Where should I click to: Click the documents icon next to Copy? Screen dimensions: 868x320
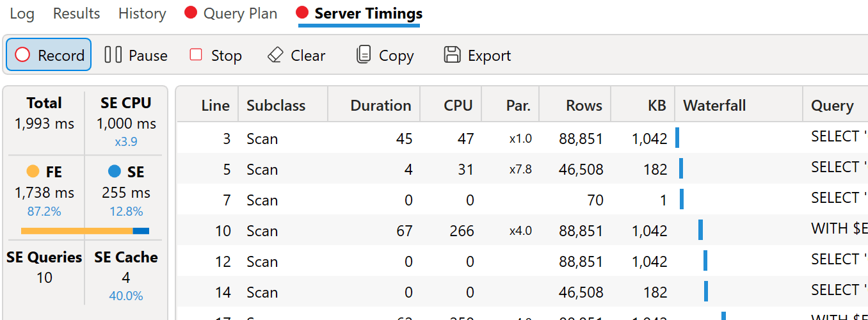click(364, 54)
